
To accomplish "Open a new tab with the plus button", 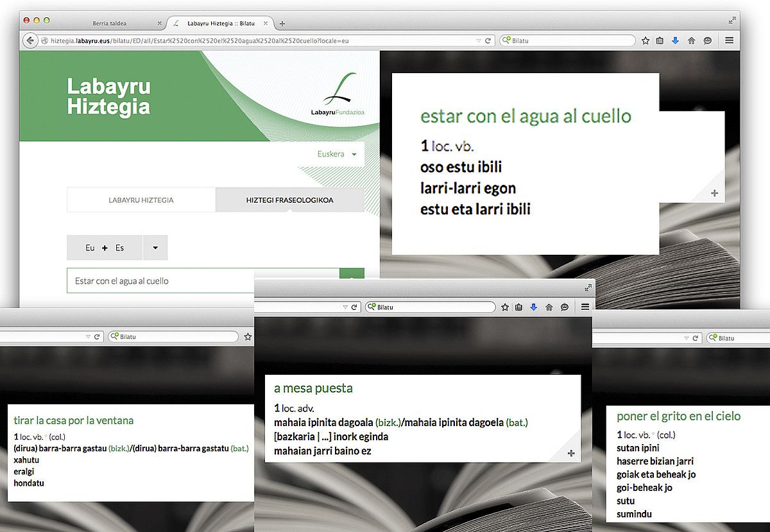I will coord(282,24).
